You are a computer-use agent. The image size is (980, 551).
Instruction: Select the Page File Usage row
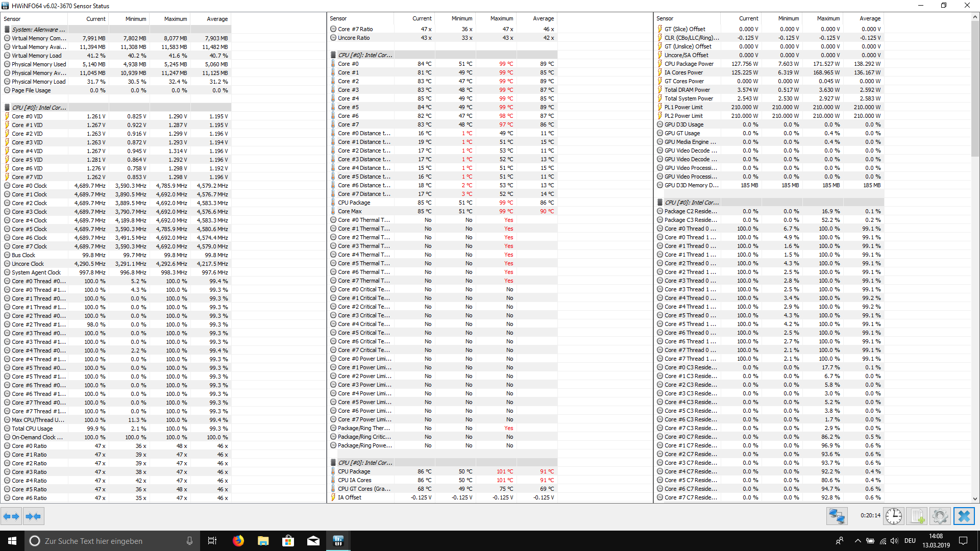click(116, 90)
